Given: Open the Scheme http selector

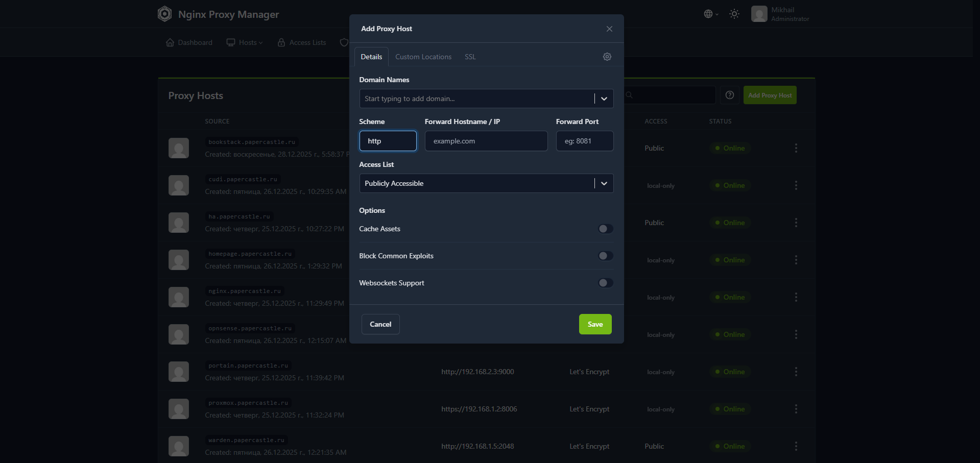Looking at the screenshot, I should [x=388, y=141].
